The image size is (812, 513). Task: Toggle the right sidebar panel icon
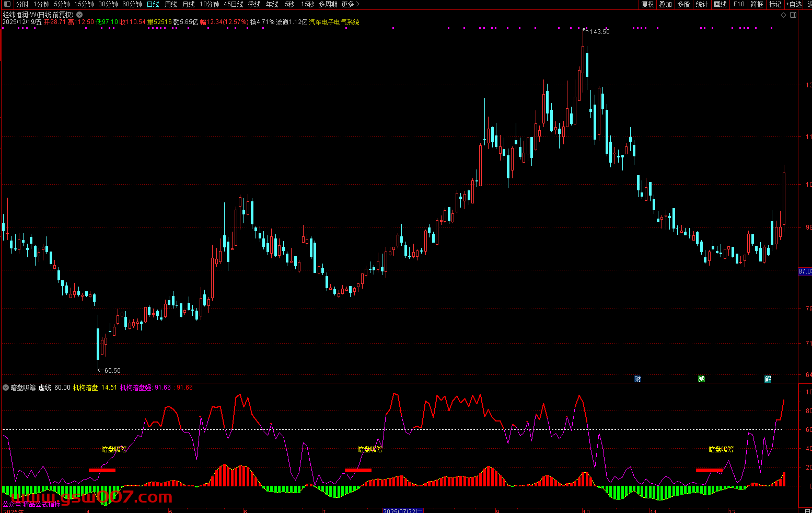click(x=793, y=15)
